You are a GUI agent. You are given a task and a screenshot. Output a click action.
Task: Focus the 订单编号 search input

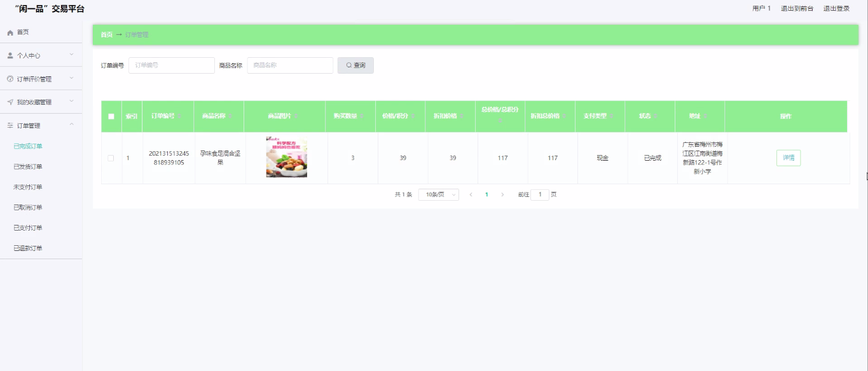[x=172, y=65]
